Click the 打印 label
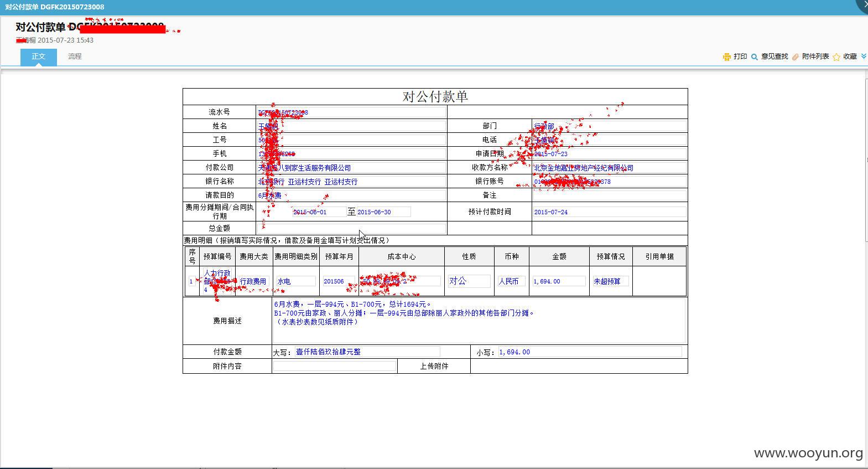The image size is (868, 469). point(740,56)
